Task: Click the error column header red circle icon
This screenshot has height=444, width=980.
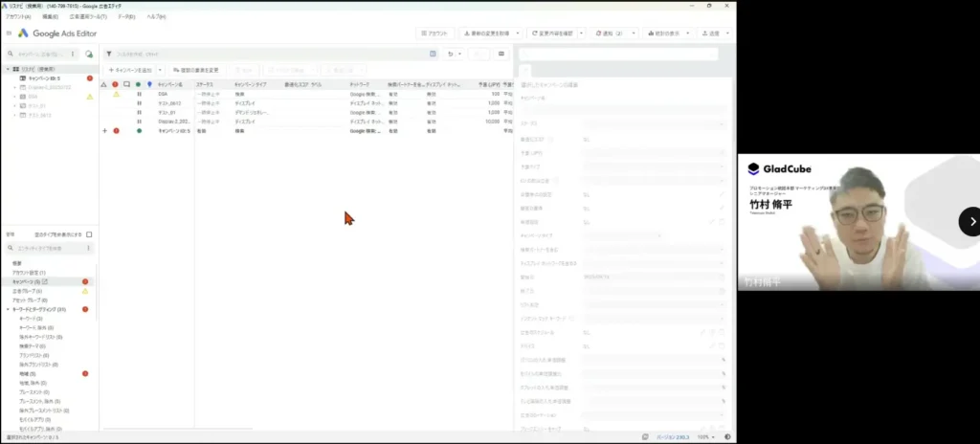Action: (x=116, y=84)
